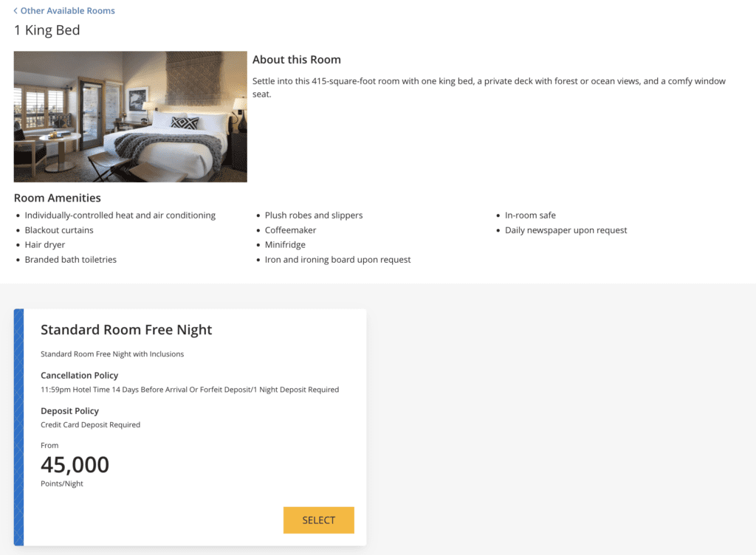Click the back chevron icon beside Other Available Rooms
The image size is (756, 555).
point(16,10)
